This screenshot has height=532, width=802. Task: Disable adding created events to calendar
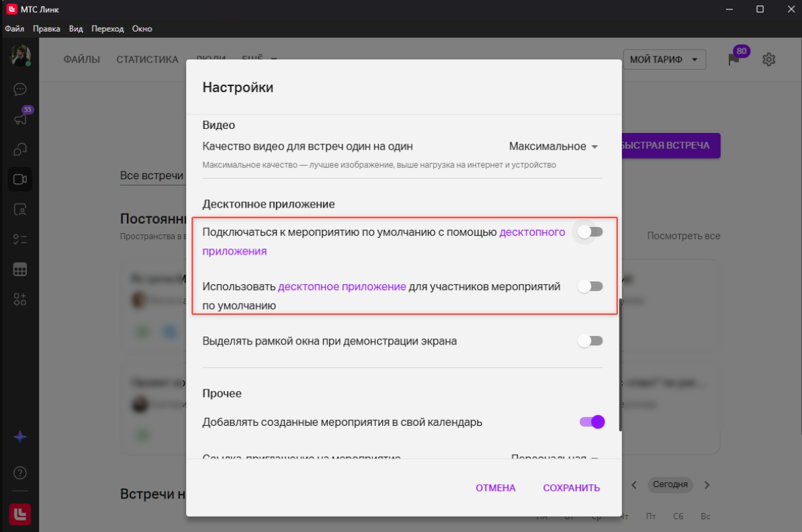(x=592, y=422)
